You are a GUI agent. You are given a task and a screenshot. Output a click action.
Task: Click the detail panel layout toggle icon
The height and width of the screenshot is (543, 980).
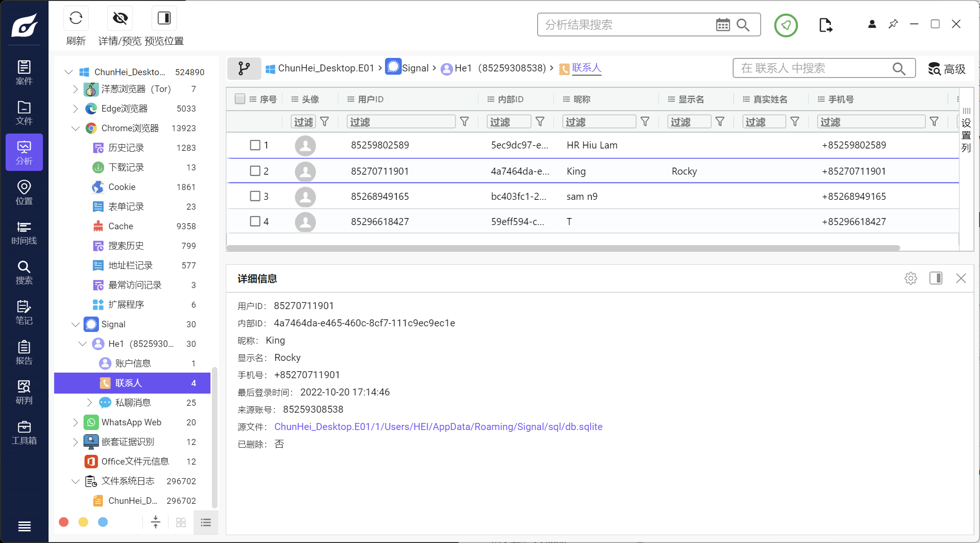click(936, 278)
